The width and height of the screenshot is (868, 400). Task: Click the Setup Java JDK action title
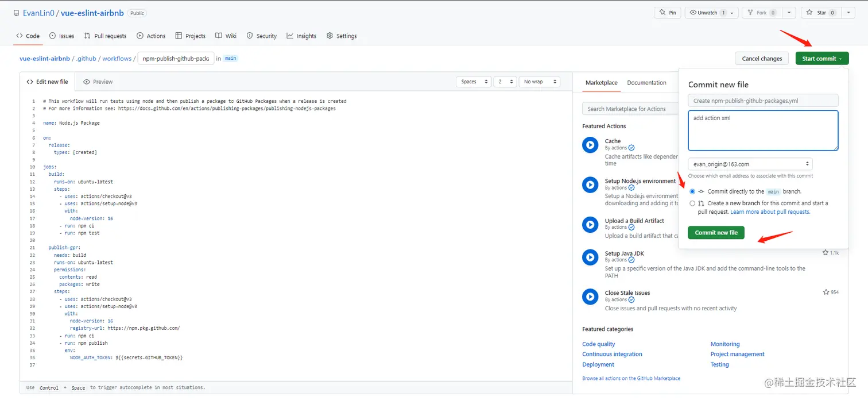click(624, 253)
